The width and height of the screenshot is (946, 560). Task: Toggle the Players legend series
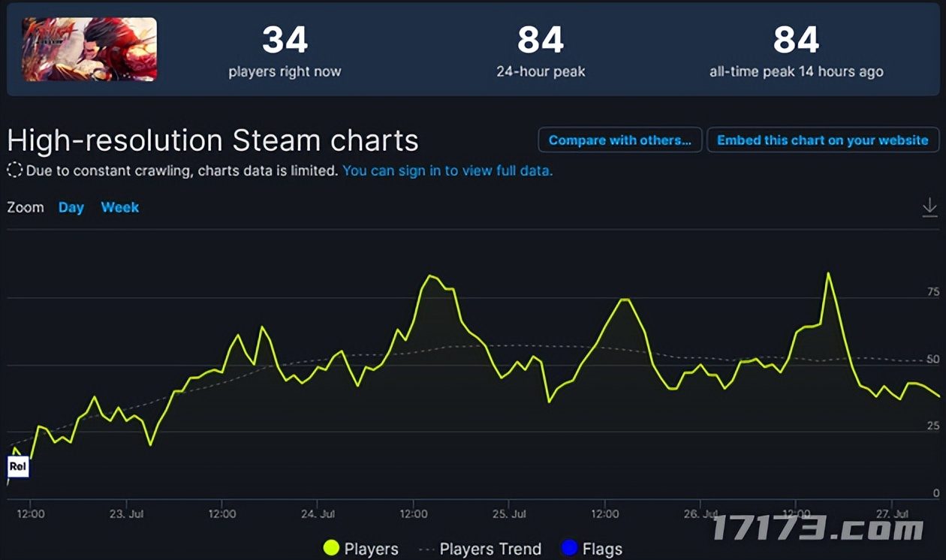[371, 549]
